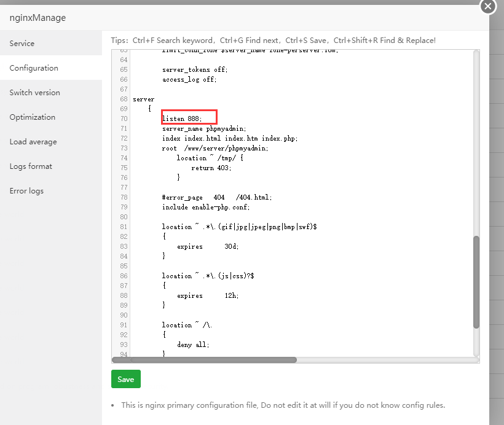Open the Logs format tab

31,166
